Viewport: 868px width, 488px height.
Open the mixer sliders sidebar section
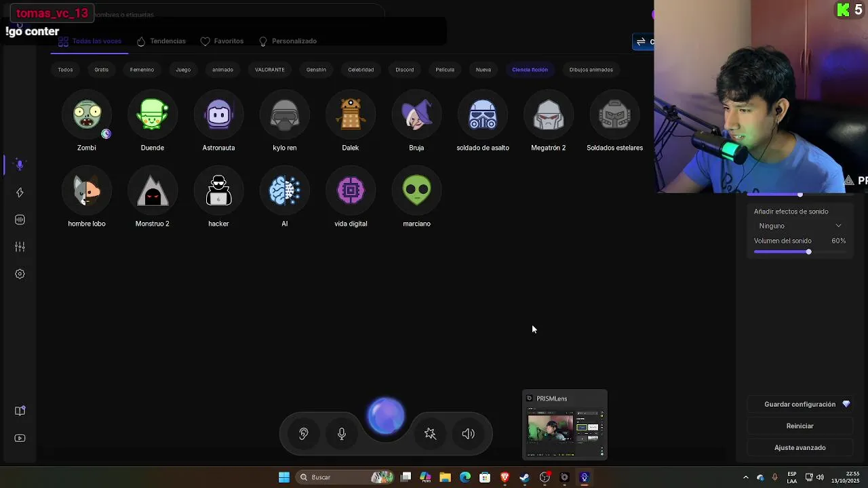[x=20, y=247]
